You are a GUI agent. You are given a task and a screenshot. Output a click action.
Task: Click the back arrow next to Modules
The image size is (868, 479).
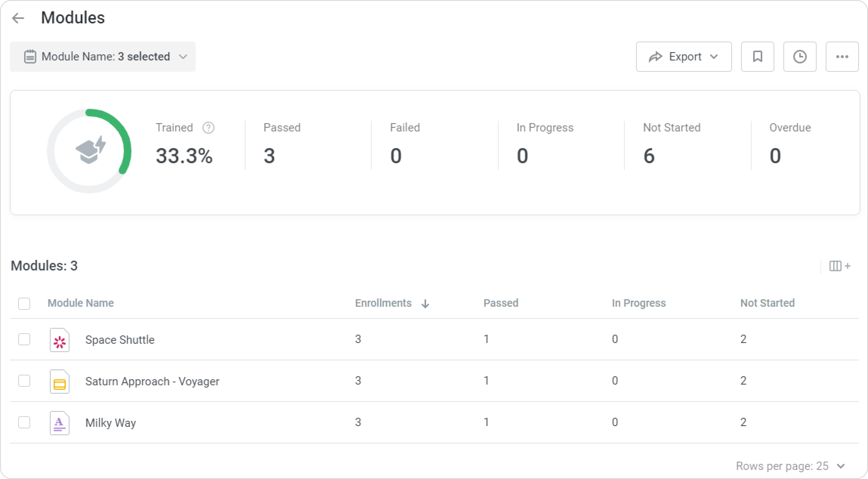coord(18,18)
